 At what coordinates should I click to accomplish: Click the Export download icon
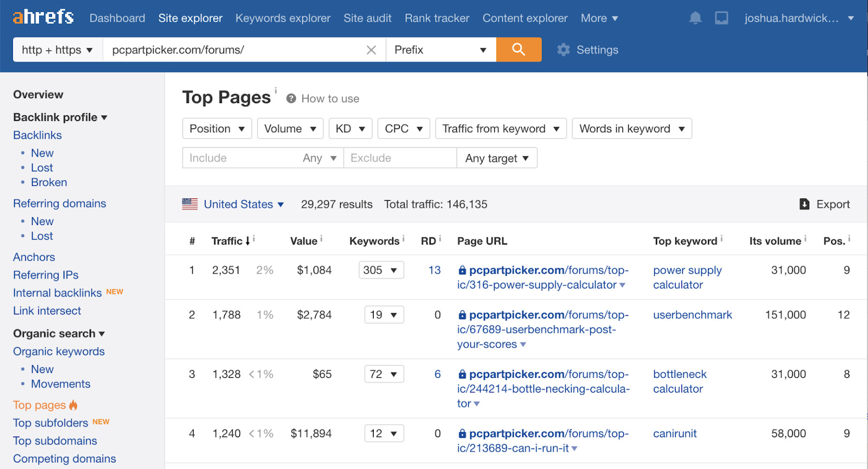tap(805, 204)
